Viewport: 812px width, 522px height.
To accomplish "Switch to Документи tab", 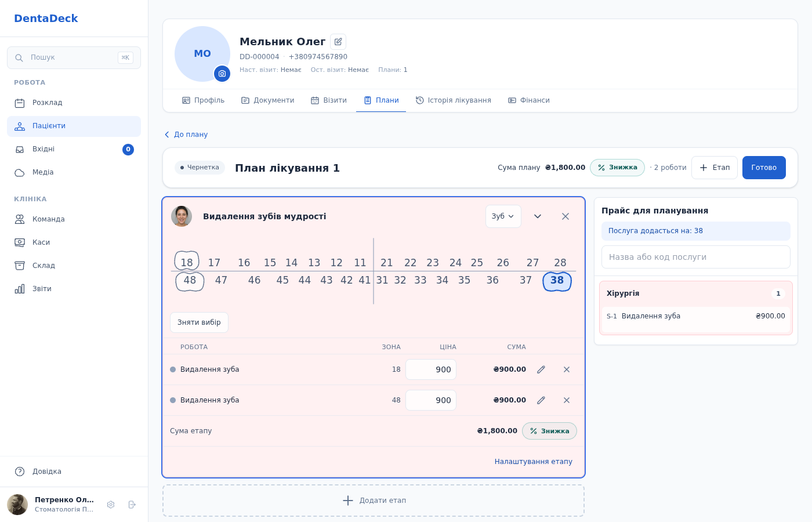I will point(268,100).
